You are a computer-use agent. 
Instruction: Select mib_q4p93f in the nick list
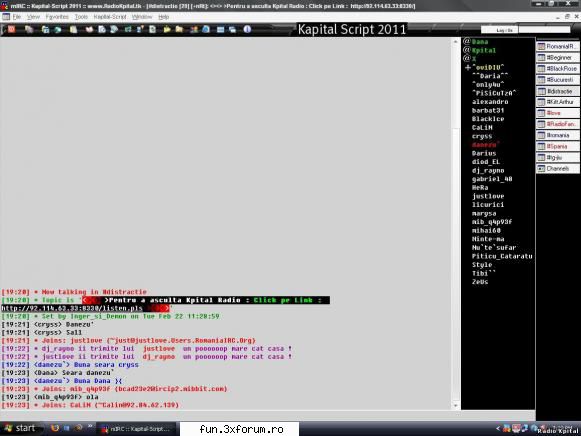[492, 222]
